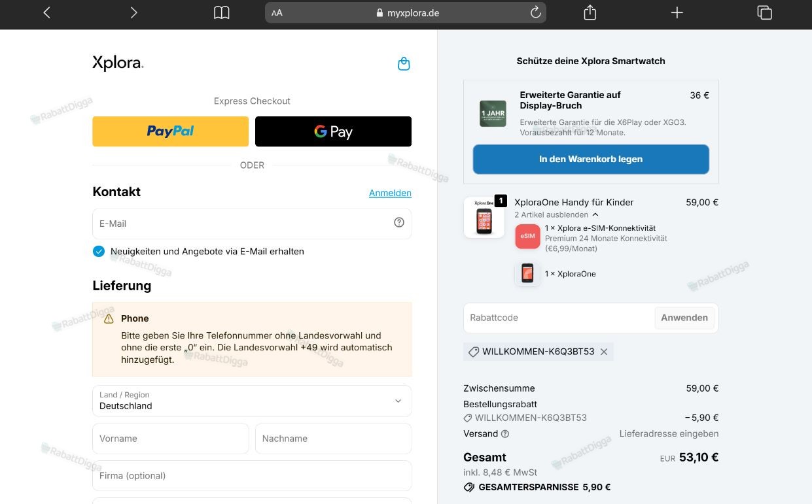This screenshot has height=504, width=812.
Task: Focus the Firma (optional) field
Action: click(x=252, y=476)
